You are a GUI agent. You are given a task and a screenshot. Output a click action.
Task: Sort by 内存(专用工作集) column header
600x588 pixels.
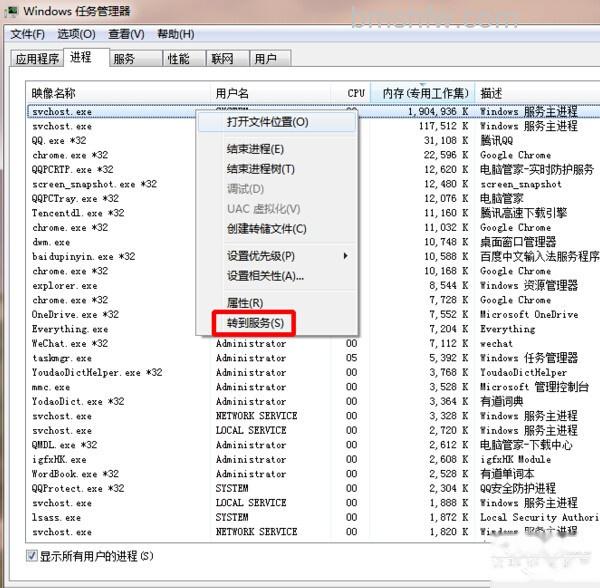pos(423,93)
